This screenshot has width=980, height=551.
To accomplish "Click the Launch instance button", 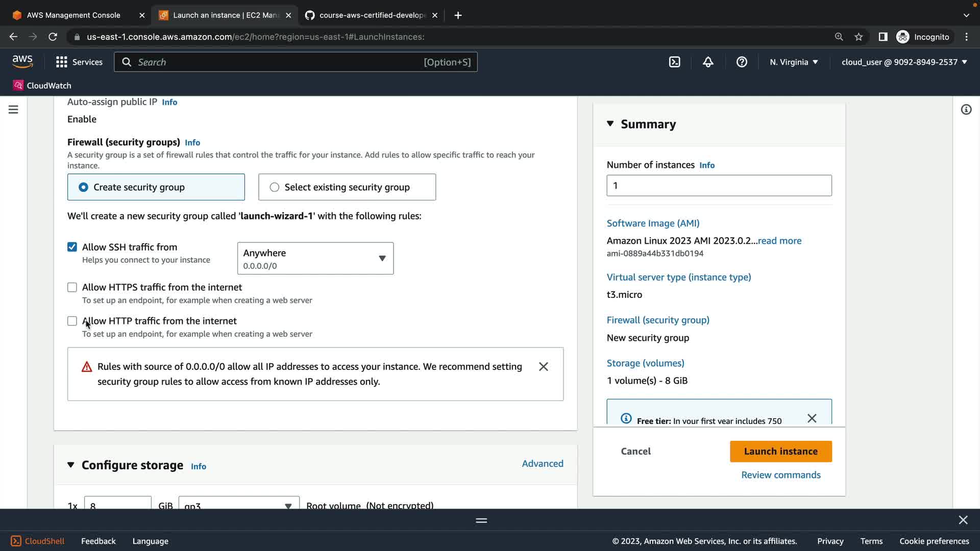I will [780, 452].
